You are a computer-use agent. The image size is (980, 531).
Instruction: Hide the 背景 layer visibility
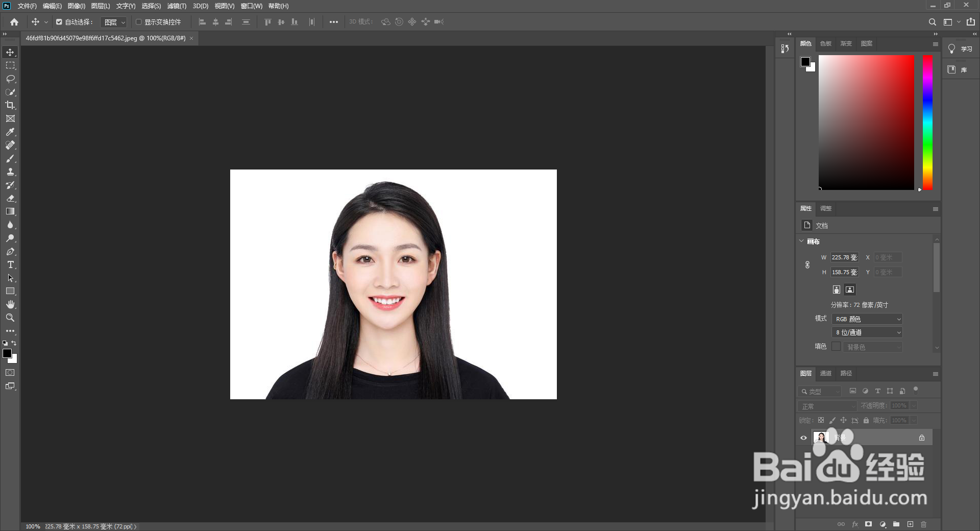[803, 438]
